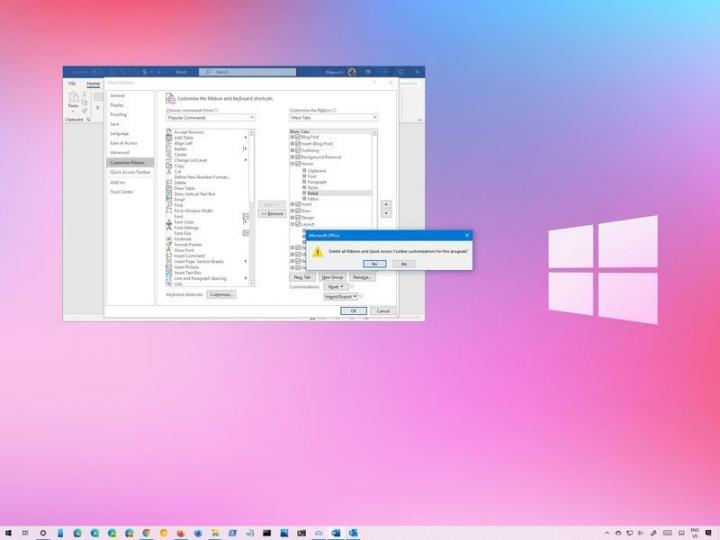Click the warning icon in the dialog
720x540 pixels.
pos(318,251)
